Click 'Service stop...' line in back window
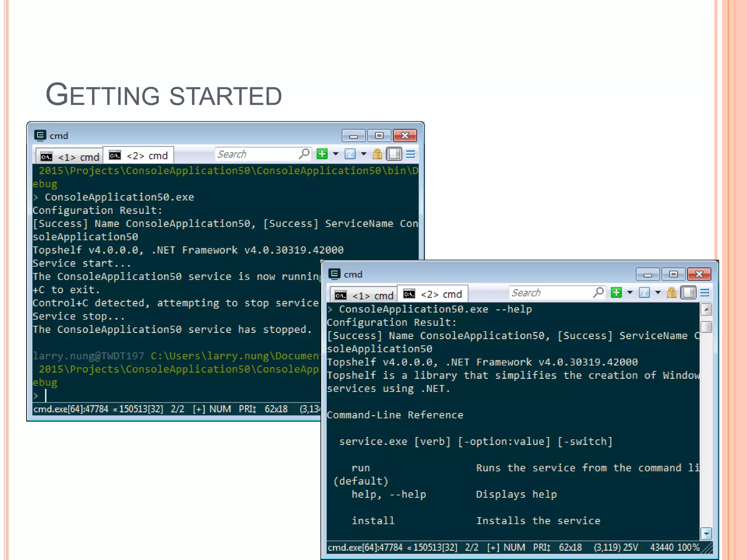The image size is (747, 560). [79, 316]
